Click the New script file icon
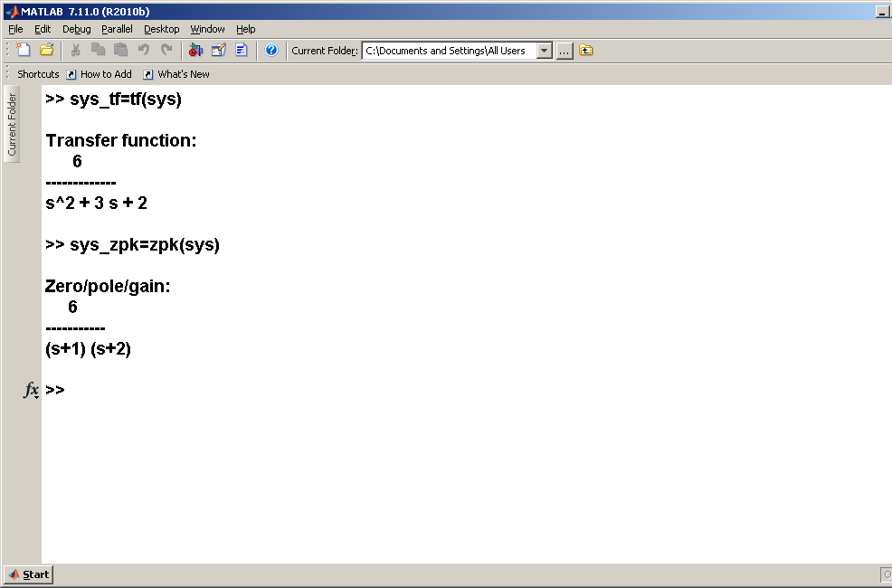This screenshot has width=892, height=588. coord(24,50)
